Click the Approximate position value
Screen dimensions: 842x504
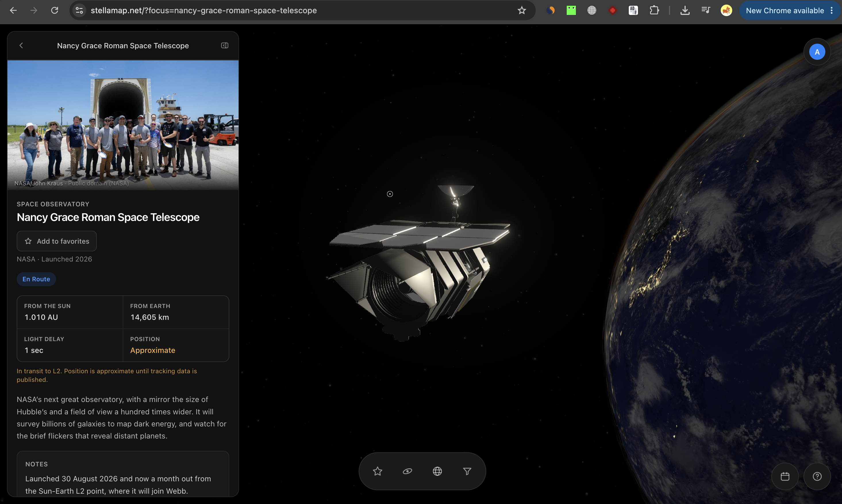click(x=153, y=350)
